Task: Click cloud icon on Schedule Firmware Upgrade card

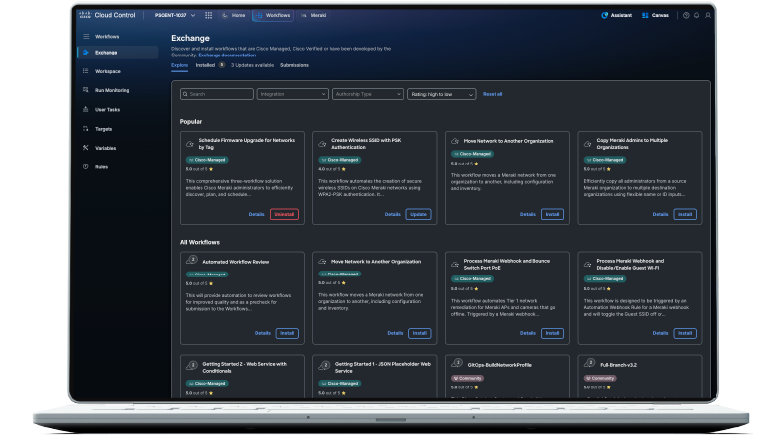Action: 190,144
